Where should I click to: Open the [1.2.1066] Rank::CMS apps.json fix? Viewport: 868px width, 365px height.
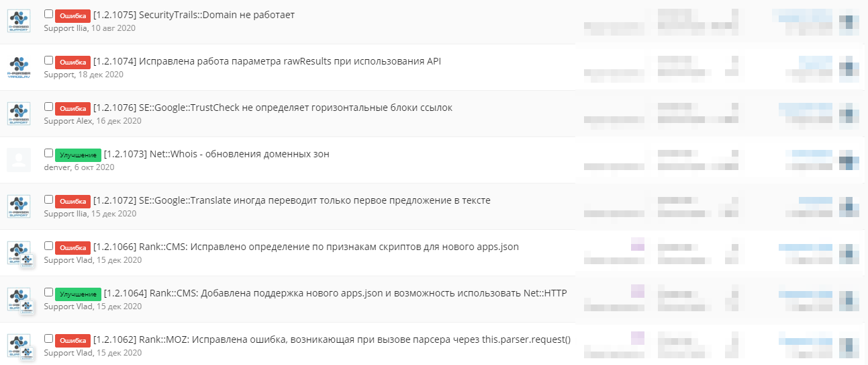[306, 247]
